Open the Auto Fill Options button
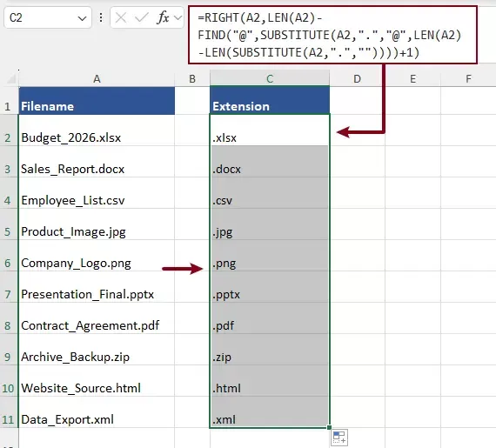The image size is (496, 448). [x=339, y=438]
